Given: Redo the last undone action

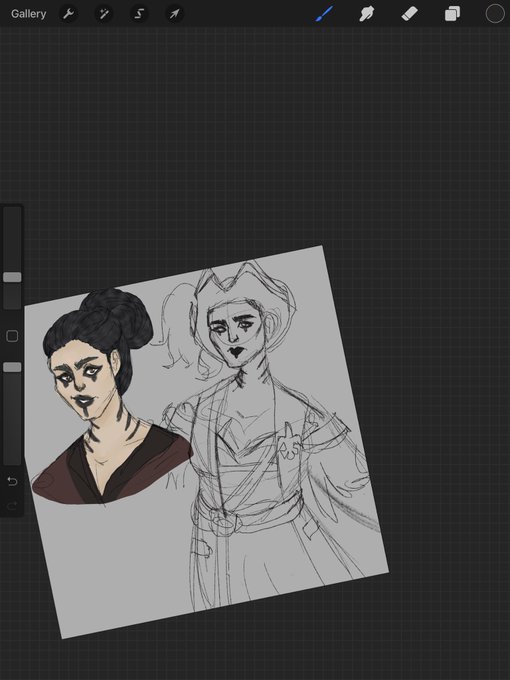Looking at the screenshot, I should pyautogui.click(x=12, y=505).
